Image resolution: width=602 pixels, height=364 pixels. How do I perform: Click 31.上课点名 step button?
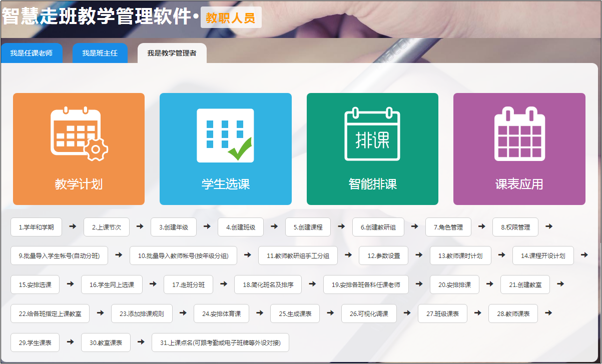click(x=220, y=342)
